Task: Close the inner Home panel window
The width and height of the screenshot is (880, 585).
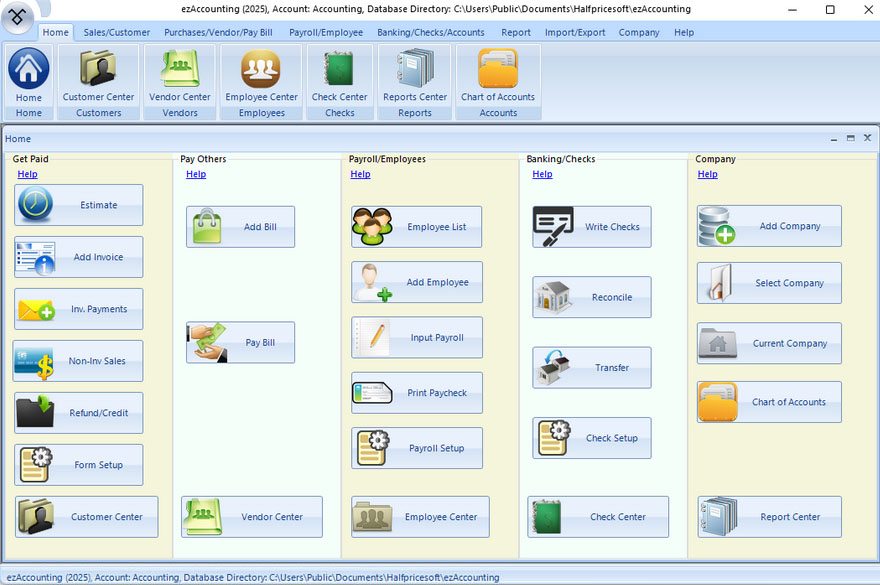Action: (x=867, y=138)
